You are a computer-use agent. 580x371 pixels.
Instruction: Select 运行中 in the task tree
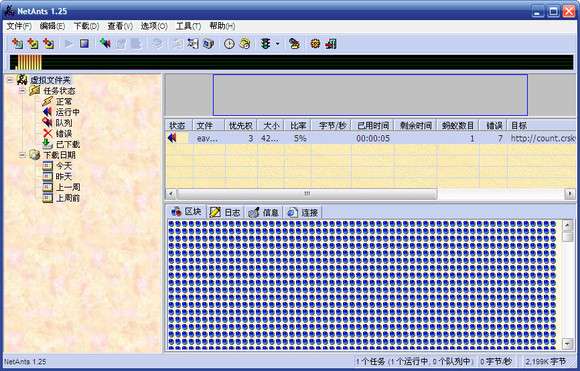[x=67, y=112]
